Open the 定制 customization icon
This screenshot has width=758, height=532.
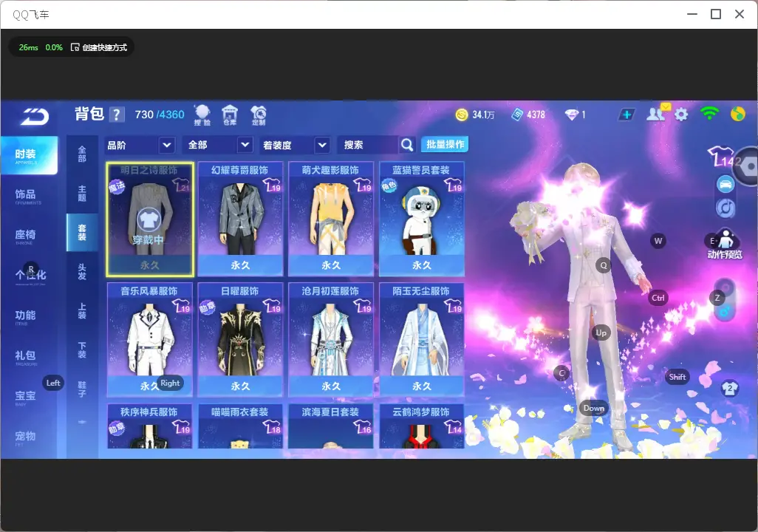[259, 115]
